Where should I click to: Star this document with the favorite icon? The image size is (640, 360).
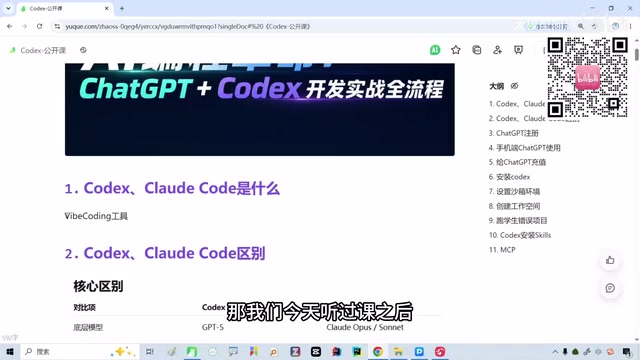pyautogui.click(x=456, y=50)
